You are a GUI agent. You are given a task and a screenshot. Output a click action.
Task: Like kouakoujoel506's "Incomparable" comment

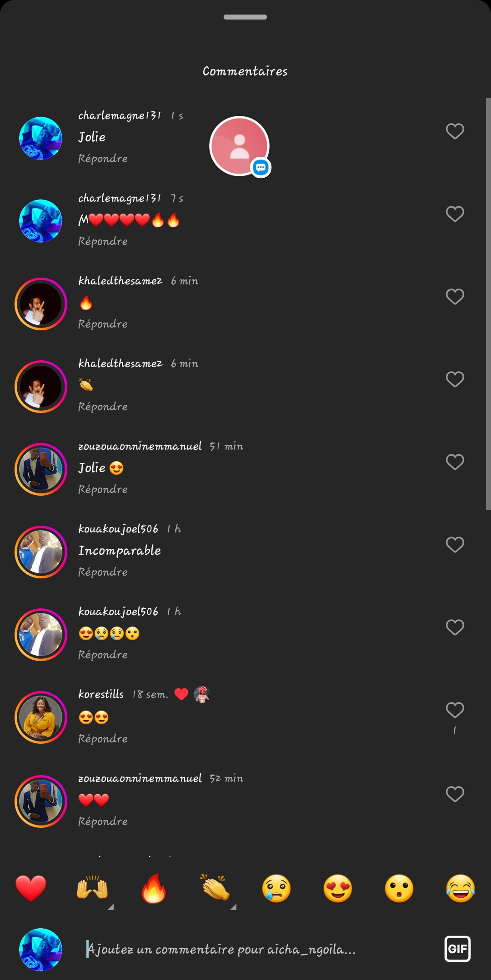[x=455, y=545]
